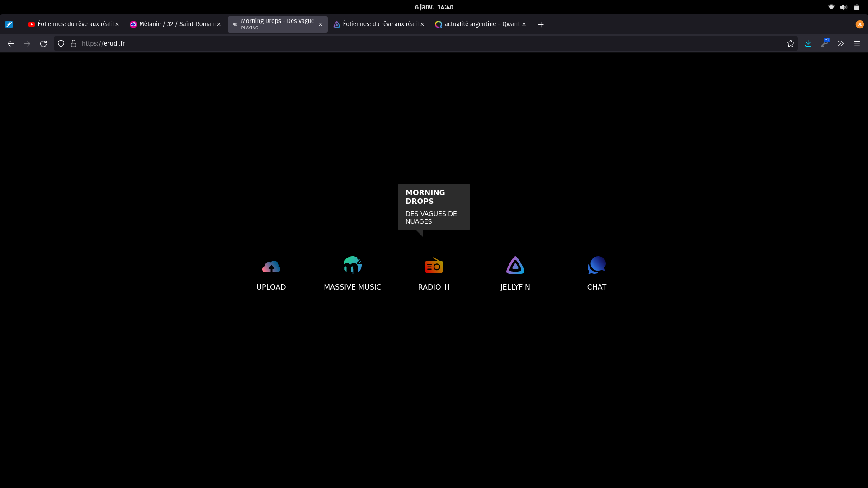Bookmark this page with the star icon
The width and height of the screenshot is (868, 488).
pyautogui.click(x=790, y=43)
